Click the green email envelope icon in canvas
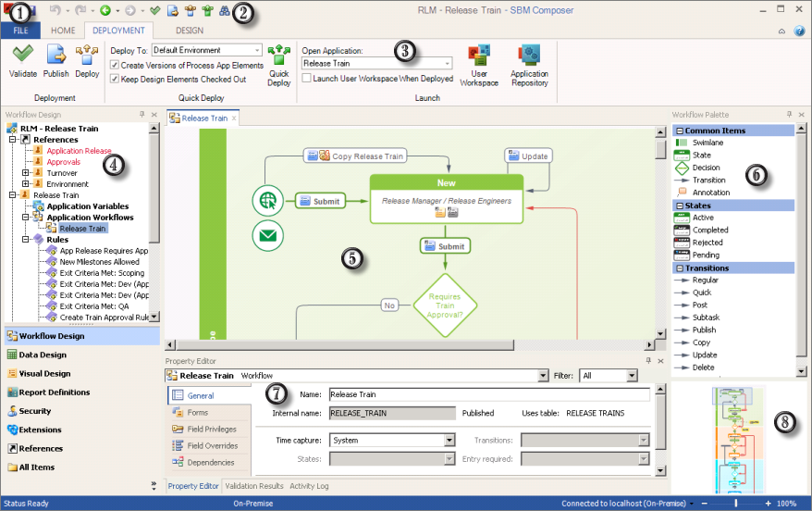The height and width of the screenshot is (511, 812). click(267, 236)
